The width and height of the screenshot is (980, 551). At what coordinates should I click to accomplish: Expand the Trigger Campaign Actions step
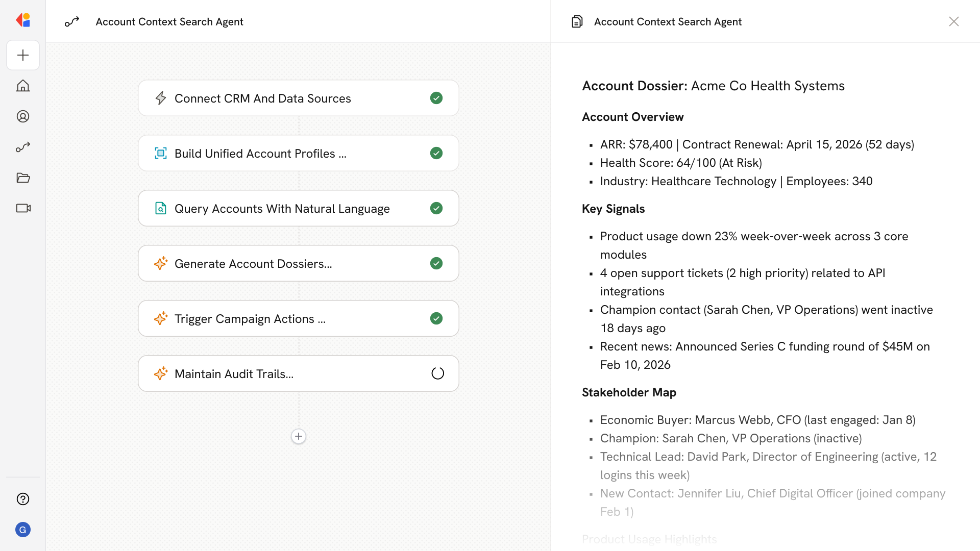[x=250, y=319]
